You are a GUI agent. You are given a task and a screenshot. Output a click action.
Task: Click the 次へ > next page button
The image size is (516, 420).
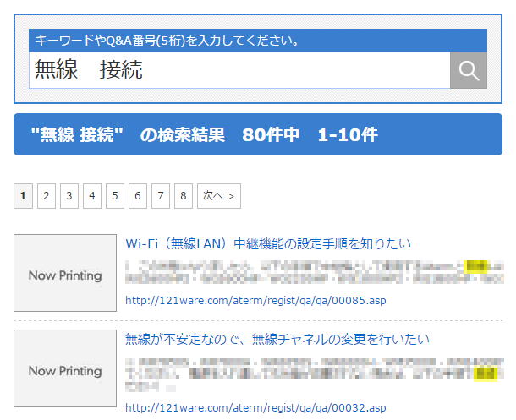[218, 196]
